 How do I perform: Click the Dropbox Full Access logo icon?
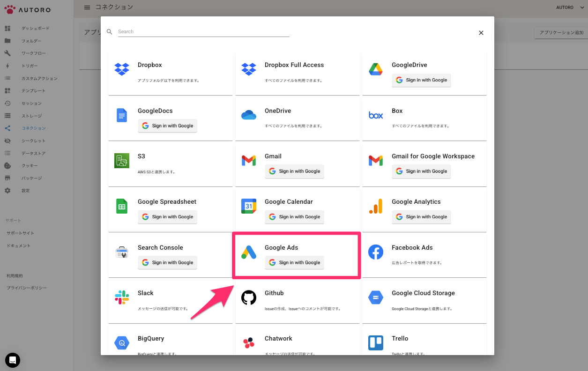coord(249,69)
